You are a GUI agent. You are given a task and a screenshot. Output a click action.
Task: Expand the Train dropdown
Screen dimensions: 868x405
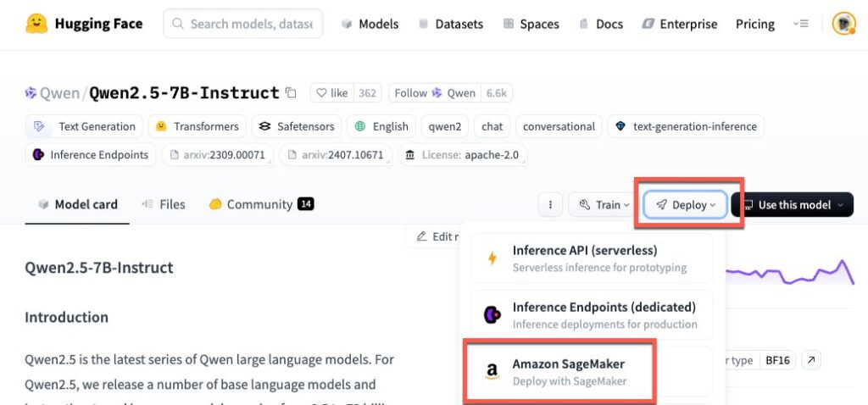(x=604, y=205)
